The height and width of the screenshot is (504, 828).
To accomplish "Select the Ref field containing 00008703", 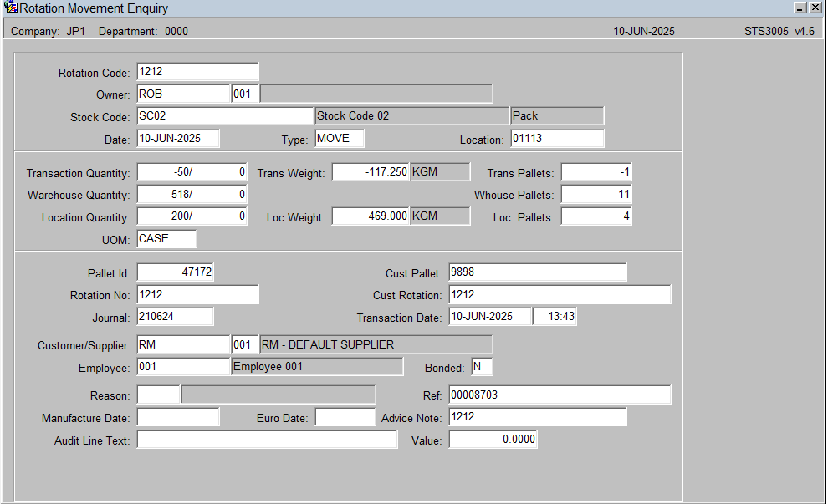I will click(560, 395).
